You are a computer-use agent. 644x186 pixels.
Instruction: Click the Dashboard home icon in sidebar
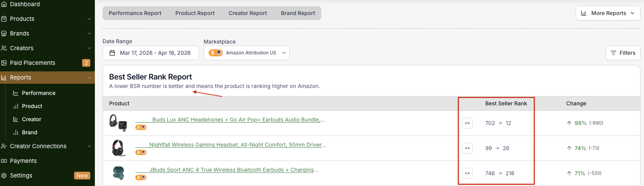(x=4, y=4)
